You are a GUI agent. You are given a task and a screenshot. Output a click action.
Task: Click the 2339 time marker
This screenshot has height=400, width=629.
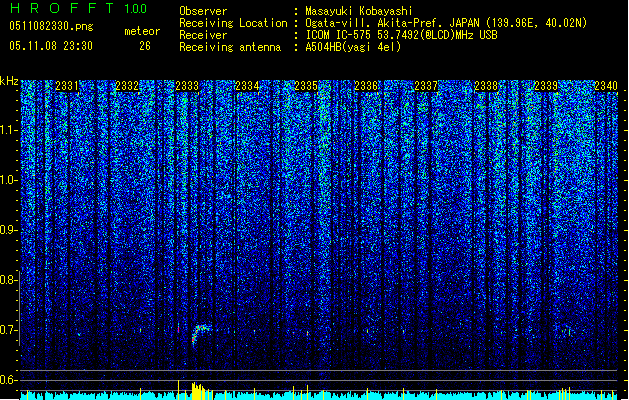click(x=546, y=86)
